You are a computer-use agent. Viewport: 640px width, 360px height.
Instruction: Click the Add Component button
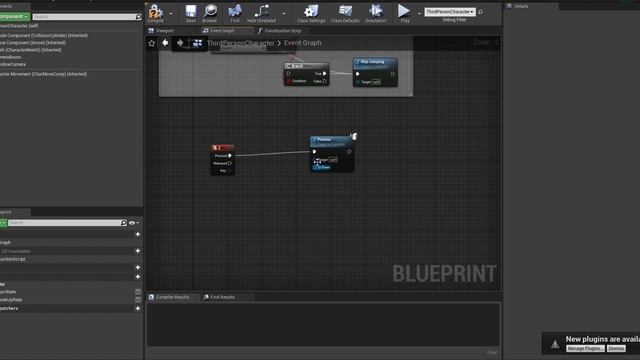coord(15,16)
